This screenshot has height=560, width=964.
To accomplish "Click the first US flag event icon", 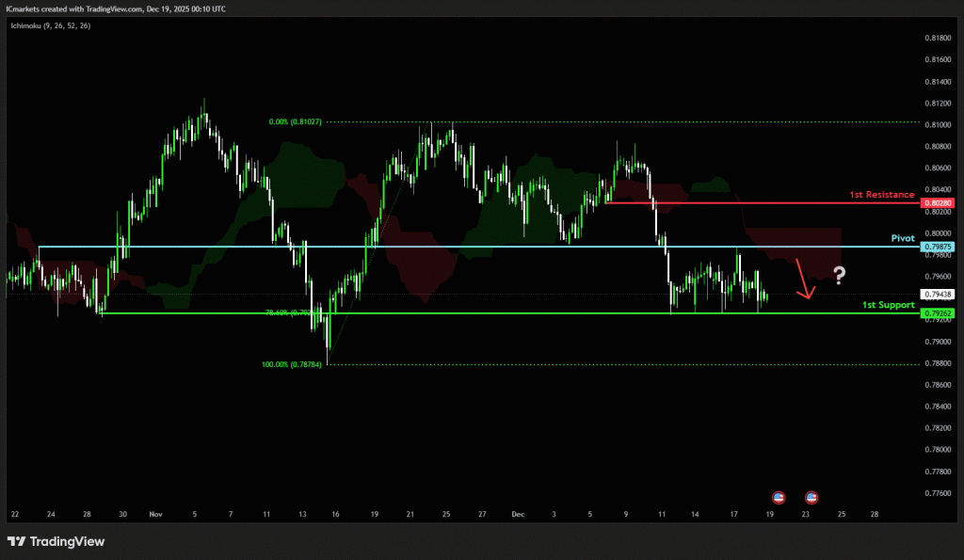I will [x=779, y=496].
